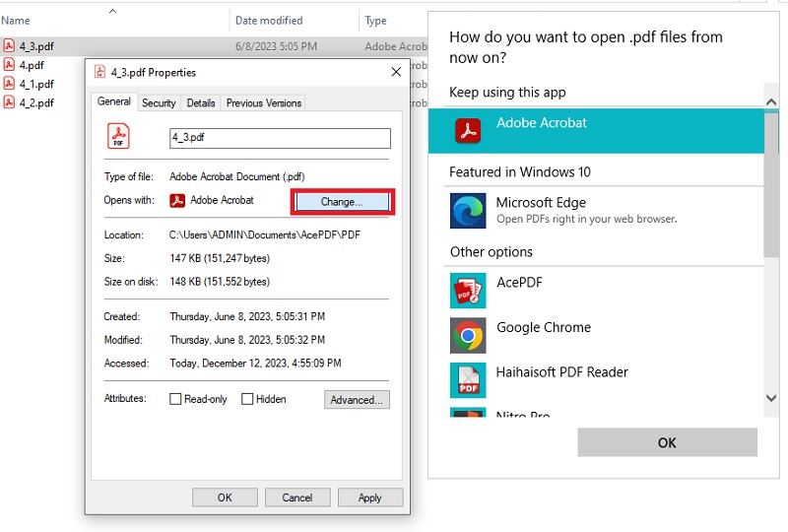Click scroll up arrow in app list
Screen dimensions: 788x532
pos(771,102)
